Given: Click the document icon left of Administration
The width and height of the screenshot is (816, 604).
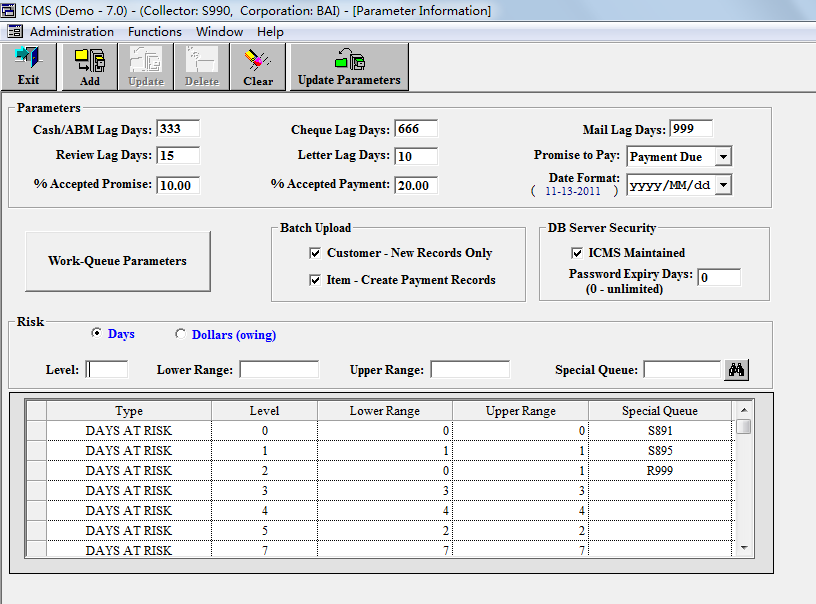Looking at the screenshot, I should coord(15,32).
